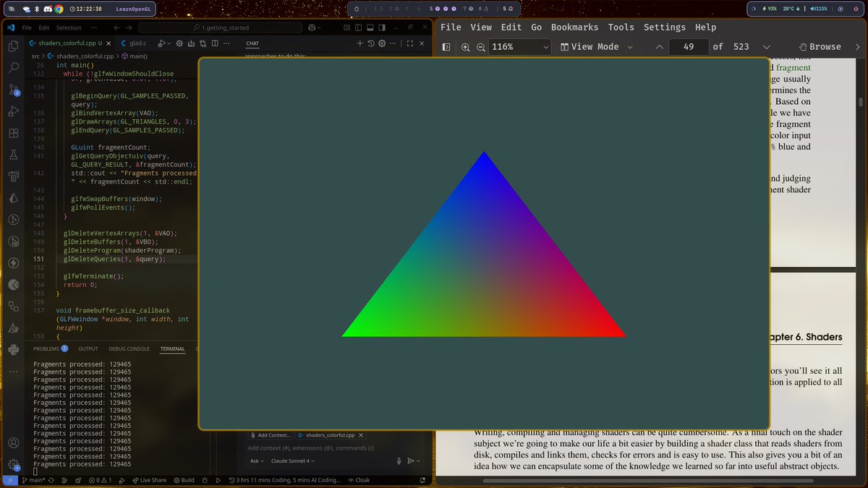Navigate back using the VS Code title bar arrow
This screenshot has width=868, height=488.
pyautogui.click(x=117, y=27)
